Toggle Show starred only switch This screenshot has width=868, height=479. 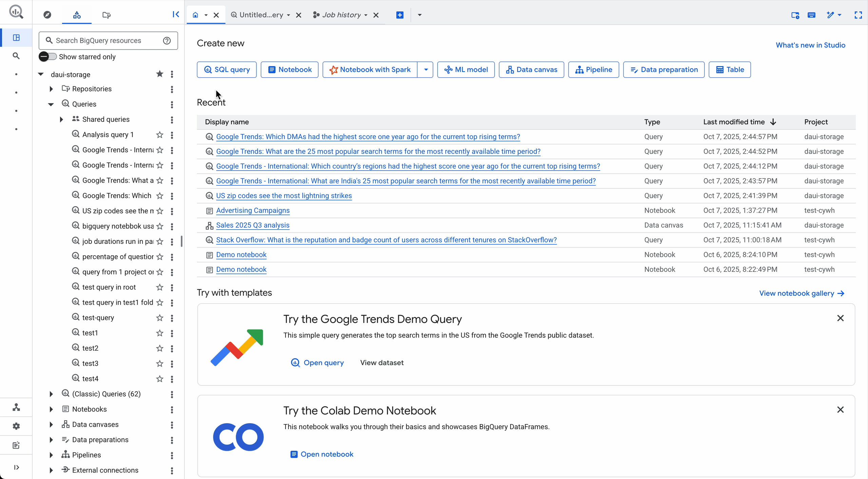(47, 57)
